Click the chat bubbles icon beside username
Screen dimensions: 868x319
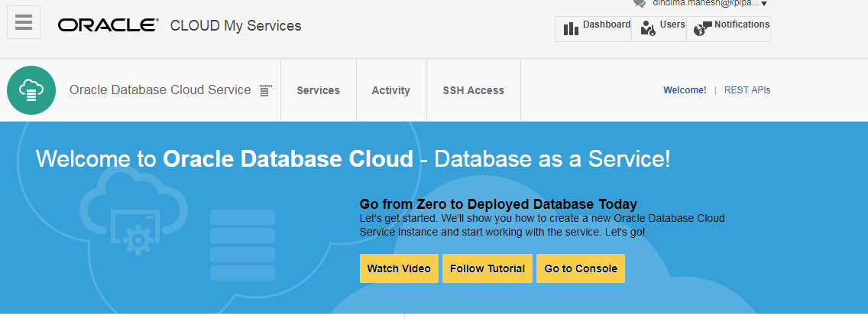click(x=640, y=3)
